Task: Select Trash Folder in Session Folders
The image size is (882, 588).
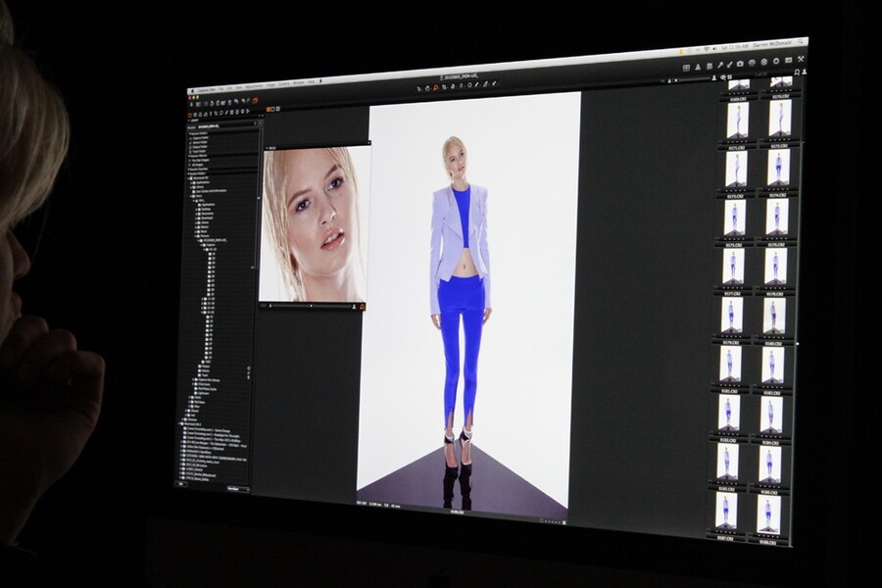Action: [200, 151]
